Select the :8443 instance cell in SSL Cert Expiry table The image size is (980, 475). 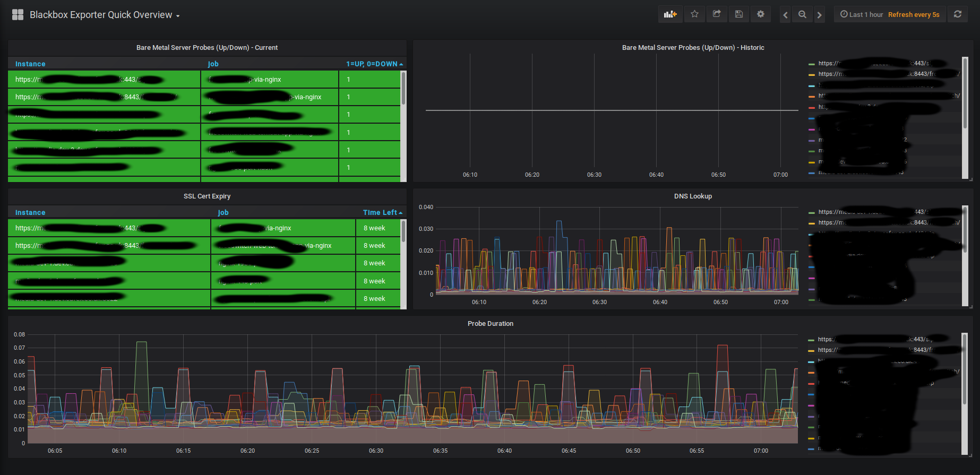[x=109, y=246]
